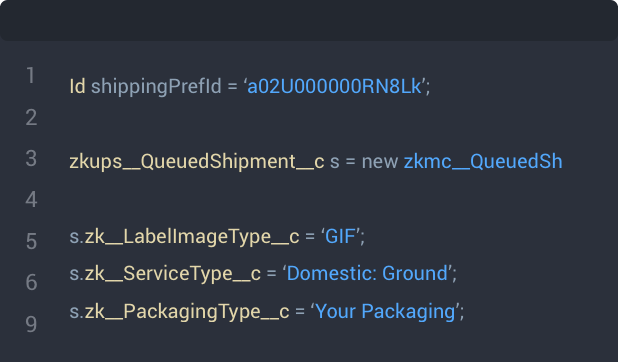Click the zkmc__QueuedSh constructor text
This screenshot has width=618, height=362.
(483, 162)
